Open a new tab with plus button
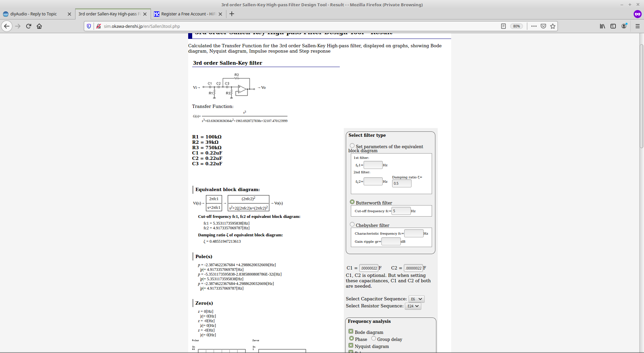Viewport: 644px width, 353px height. pyautogui.click(x=232, y=14)
